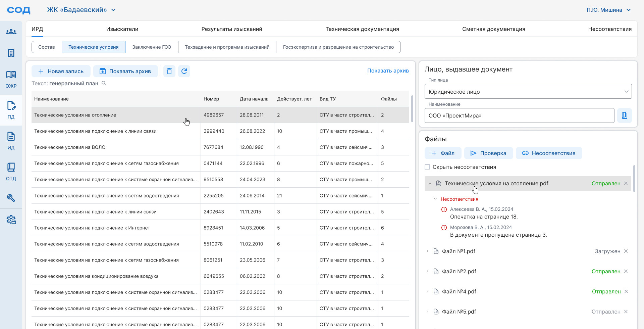644x329 pixels.
Task: Open the wrench tools sidebar icon
Action: pyautogui.click(x=11, y=198)
